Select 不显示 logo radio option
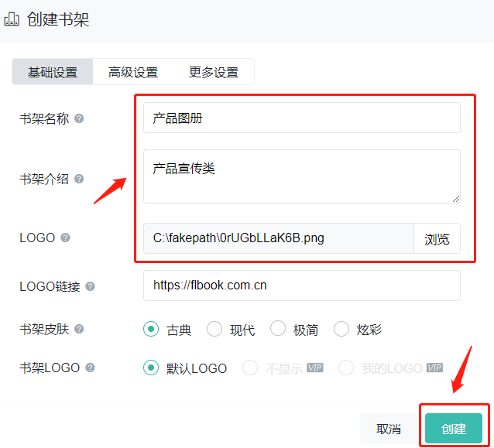The image size is (494, 448). [250, 368]
